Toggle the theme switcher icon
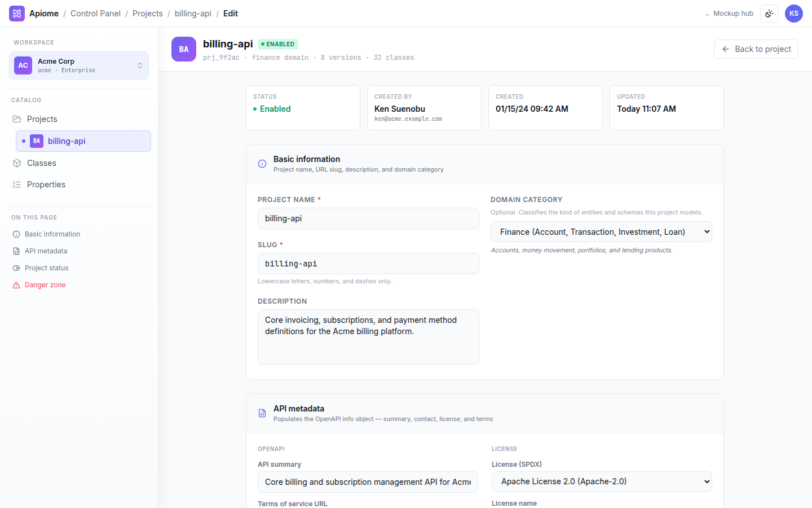The image size is (812, 508). click(x=769, y=14)
